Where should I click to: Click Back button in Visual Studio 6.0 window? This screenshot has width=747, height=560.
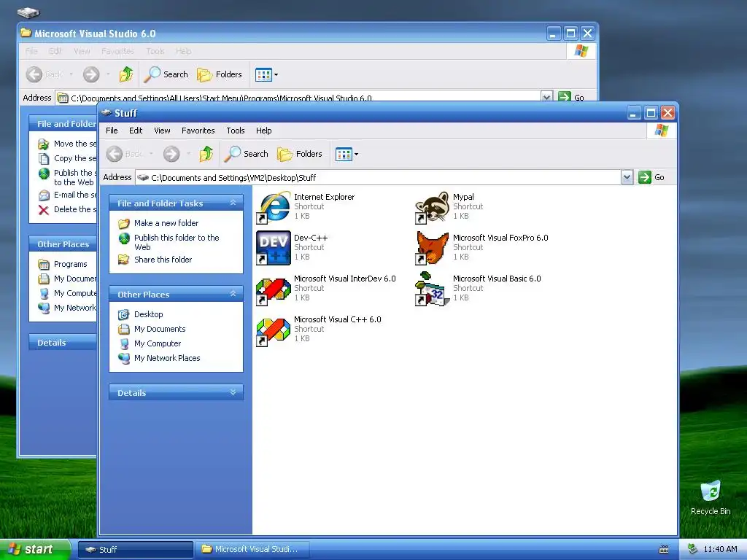pos(44,74)
